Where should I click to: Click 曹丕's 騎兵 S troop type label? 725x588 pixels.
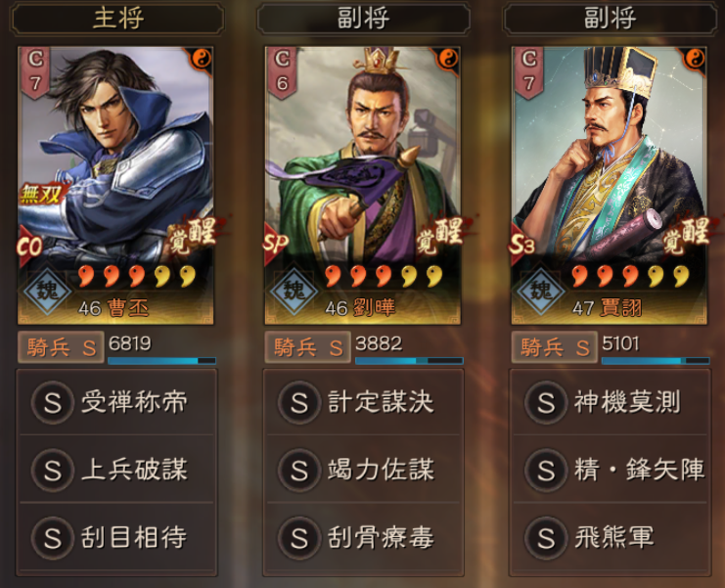coord(61,347)
